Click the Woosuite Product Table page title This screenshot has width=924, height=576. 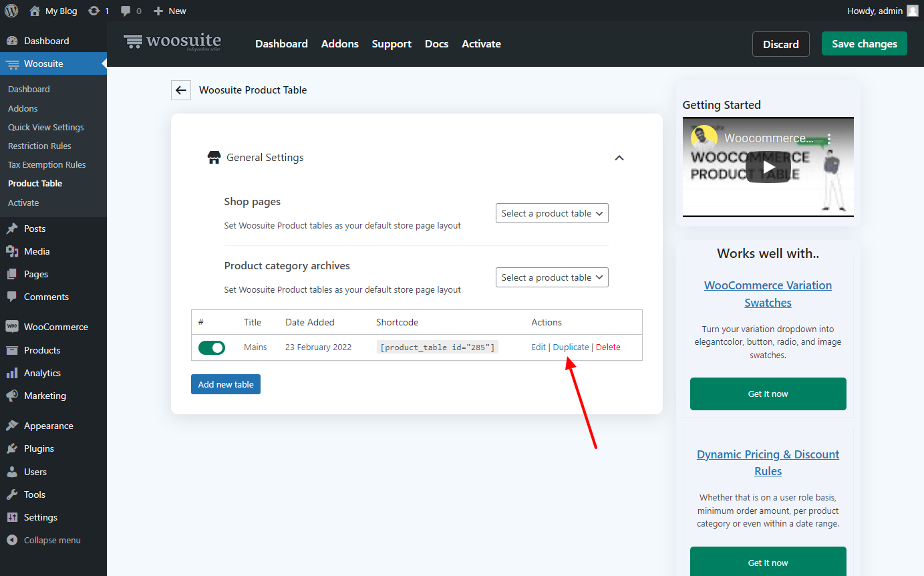click(253, 90)
